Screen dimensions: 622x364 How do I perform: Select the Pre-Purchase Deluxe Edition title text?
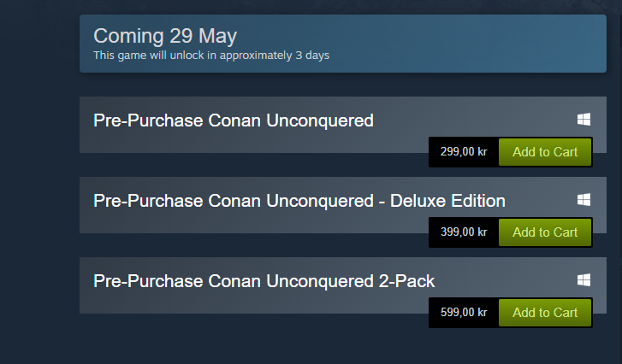point(299,201)
